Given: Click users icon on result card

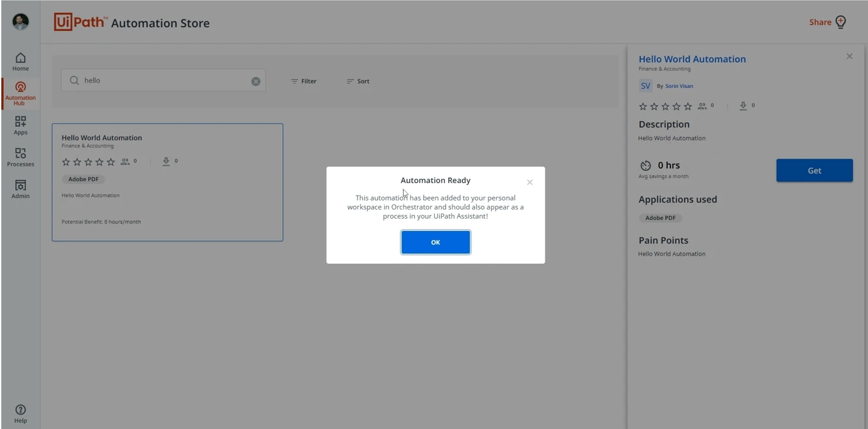Looking at the screenshot, I should 125,162.
